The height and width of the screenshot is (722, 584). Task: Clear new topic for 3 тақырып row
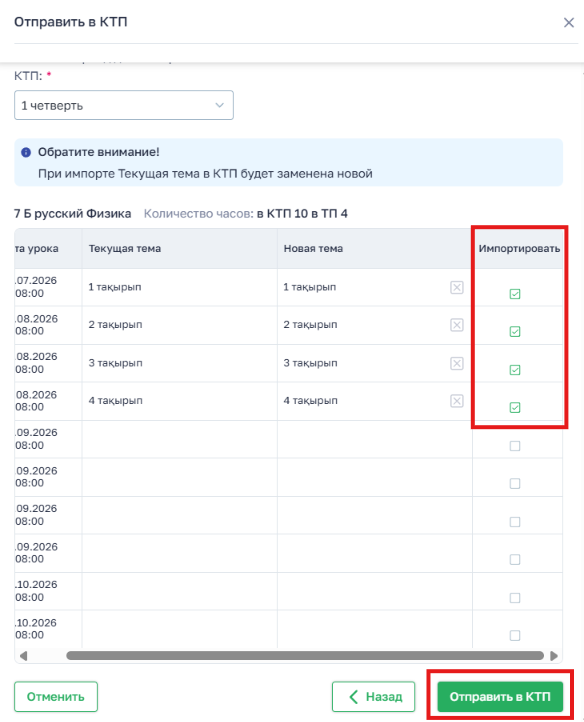tap(456, 363)
